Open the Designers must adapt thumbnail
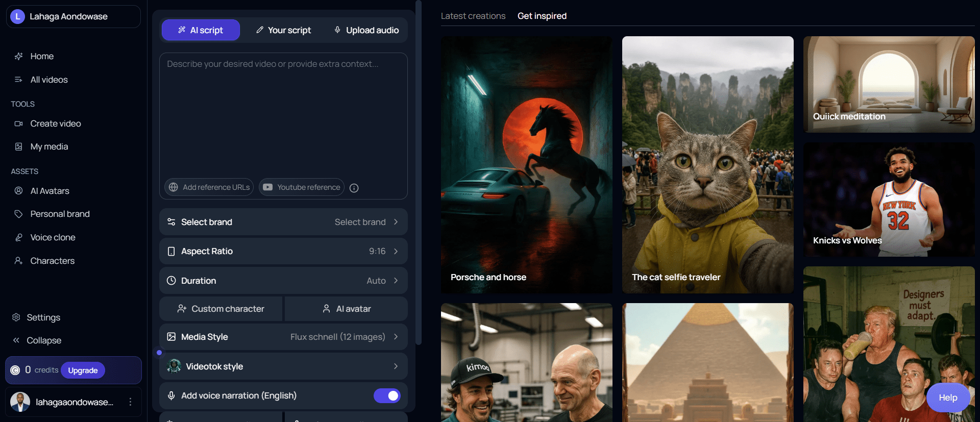 (889, 344)
